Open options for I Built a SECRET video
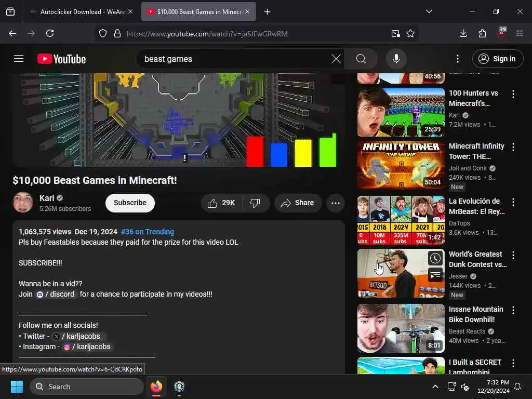 (x=513, y=363)
